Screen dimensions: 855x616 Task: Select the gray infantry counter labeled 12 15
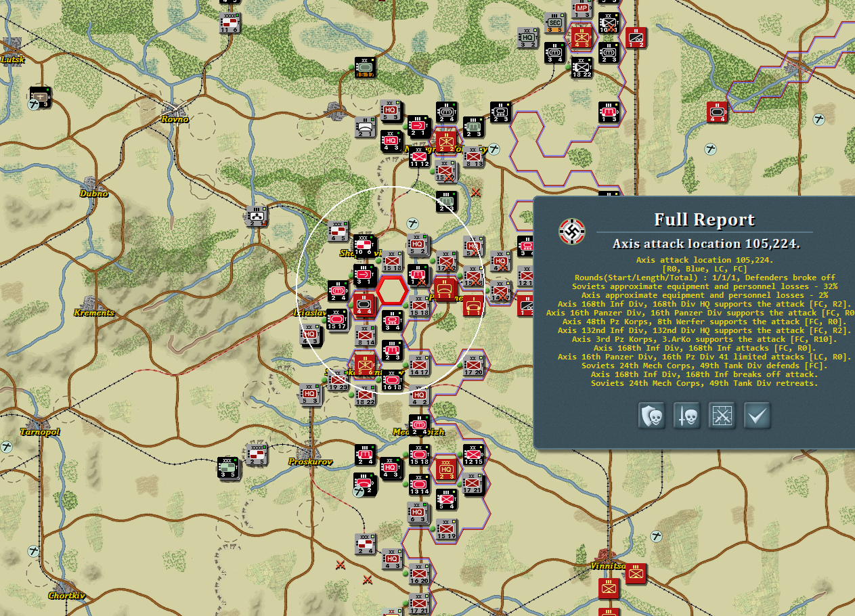[x=473, y=456]
